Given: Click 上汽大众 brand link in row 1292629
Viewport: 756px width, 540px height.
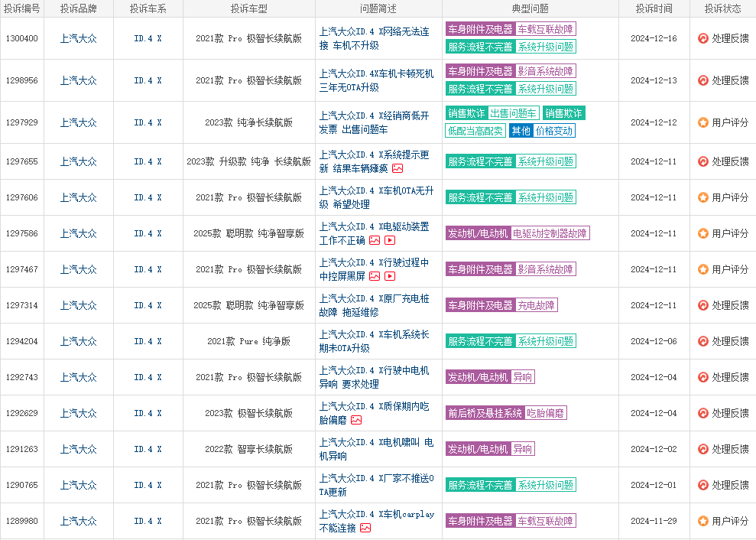Looking at the screenshot, I should click(79, 413).
